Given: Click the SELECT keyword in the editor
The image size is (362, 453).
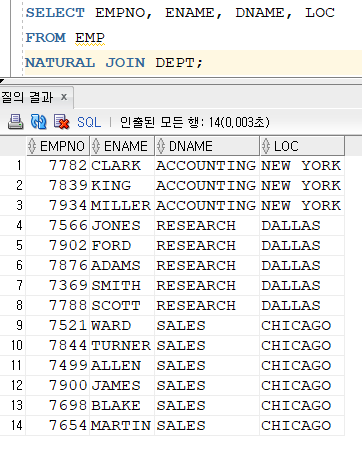Looking at the screenshot, I should [x=55, y=13].
